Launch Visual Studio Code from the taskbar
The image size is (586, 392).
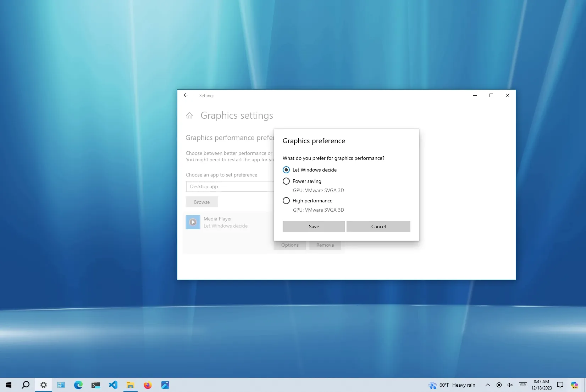point(113,385)
